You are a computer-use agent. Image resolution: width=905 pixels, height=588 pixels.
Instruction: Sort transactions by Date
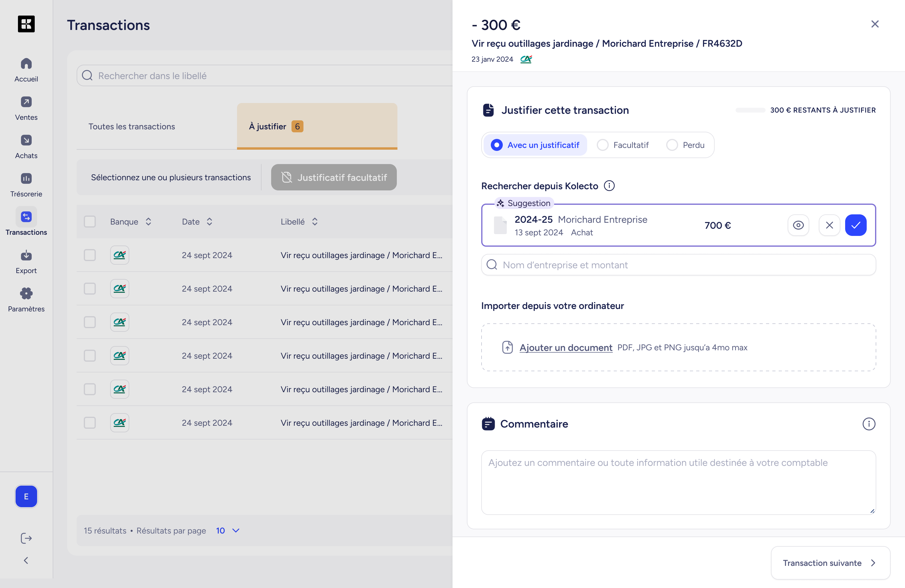[x=209, y=221]
